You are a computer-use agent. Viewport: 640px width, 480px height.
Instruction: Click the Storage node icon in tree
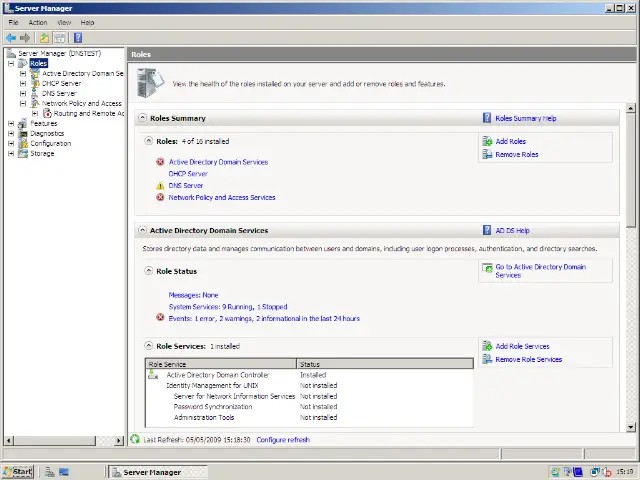click(23, 153)
